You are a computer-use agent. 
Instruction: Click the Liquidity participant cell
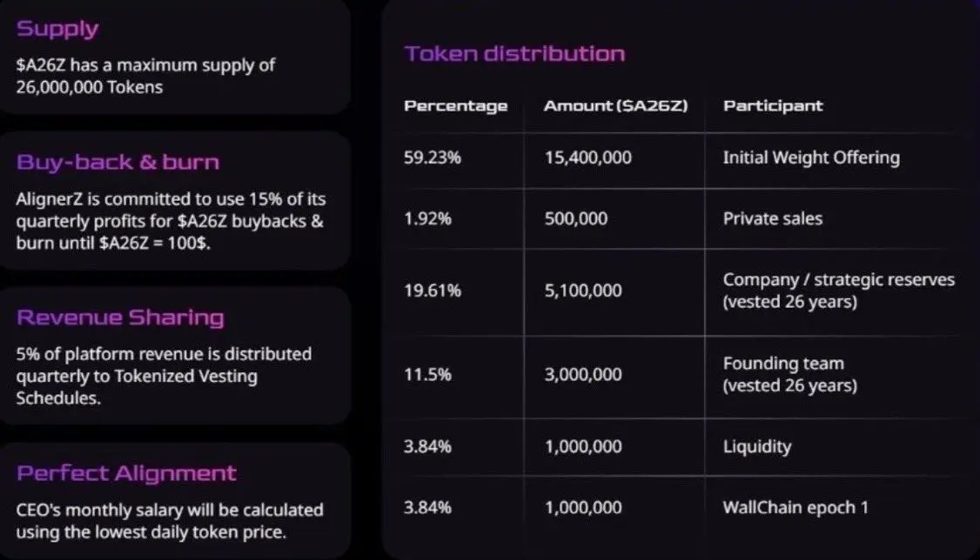(x=757, y=447)
